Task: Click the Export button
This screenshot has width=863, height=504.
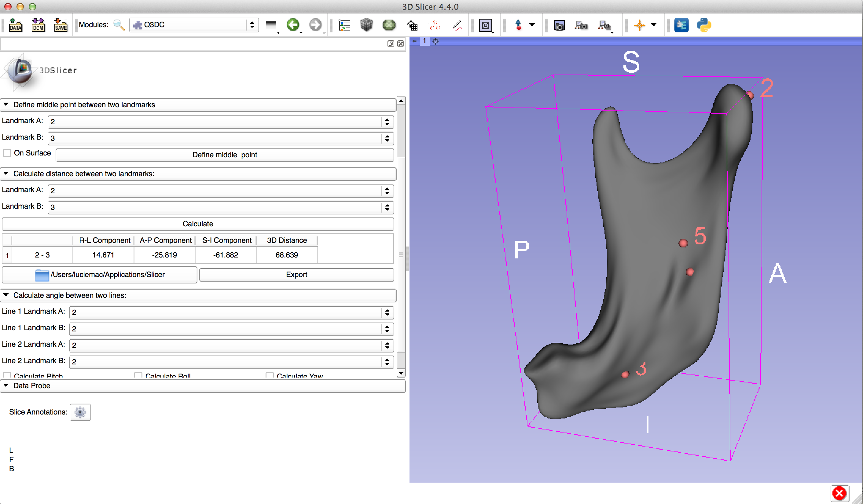Action: pyautogui.click(x=296, y=275)
